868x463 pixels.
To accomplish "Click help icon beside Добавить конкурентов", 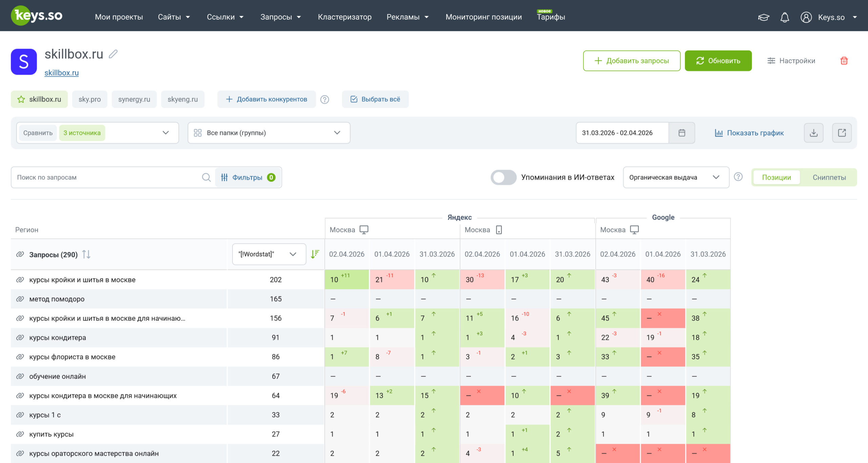I will click(324, 99).
